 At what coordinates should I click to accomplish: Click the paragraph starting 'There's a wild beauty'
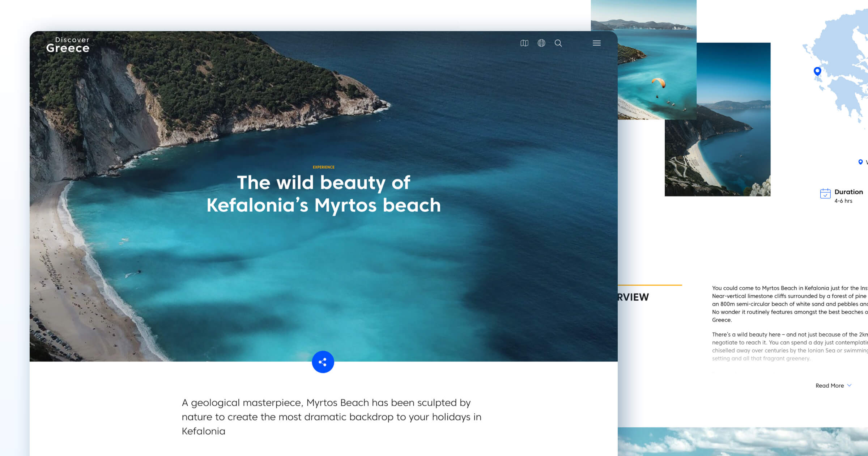point(790,346)
